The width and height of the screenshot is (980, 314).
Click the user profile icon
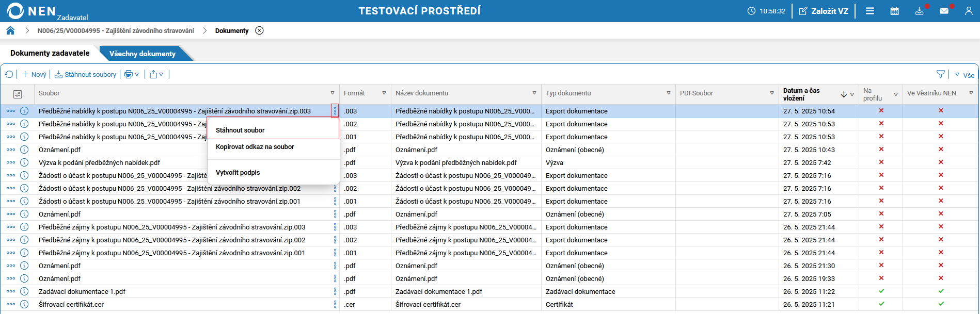point(969,11)
